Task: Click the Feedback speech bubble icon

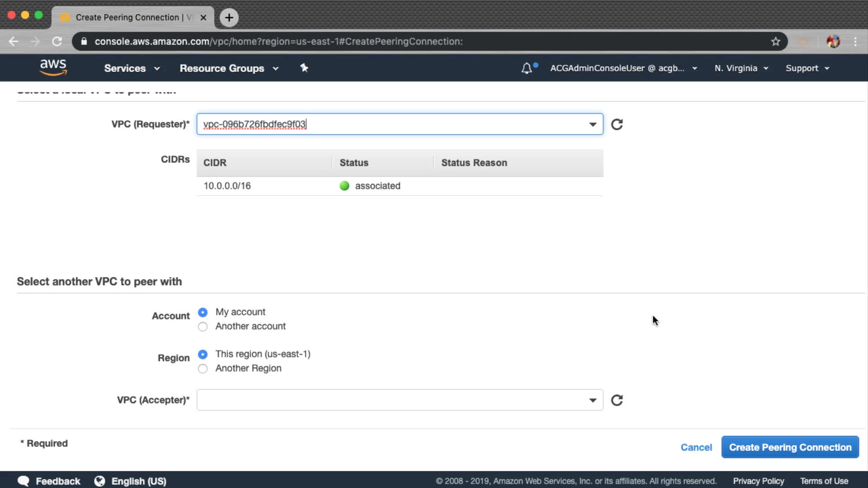Action: (x=24, y=481)
